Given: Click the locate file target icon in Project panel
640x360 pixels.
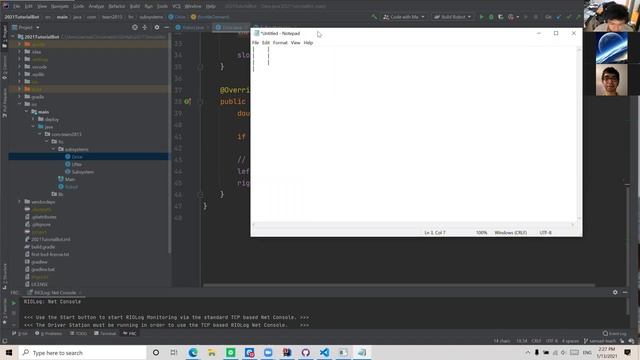Looking at the screenshot, I should pyautogui.click(x=135, y=27).
